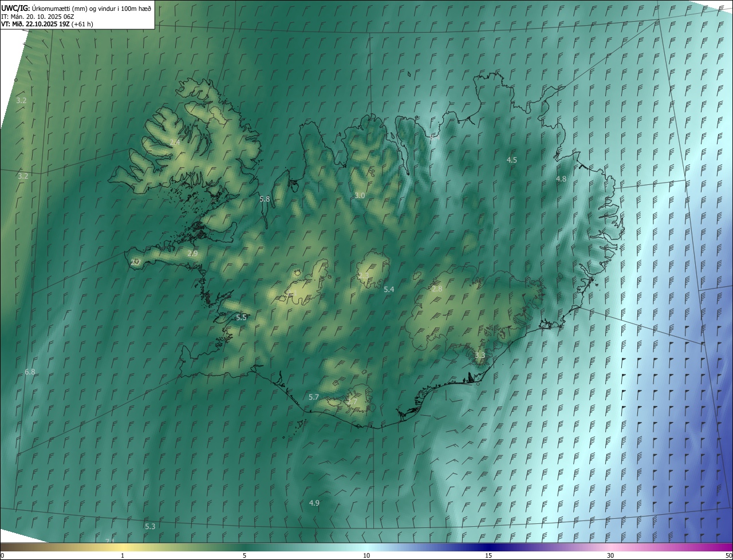Click the title 'Úrkomumætti (mm) og vindur í 100m hæð'
733x560 pixels.
tap(91, 8)
